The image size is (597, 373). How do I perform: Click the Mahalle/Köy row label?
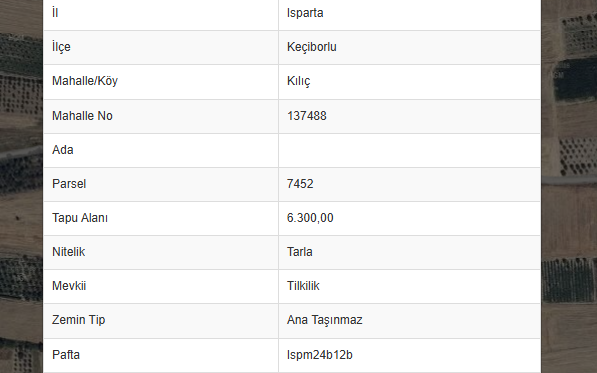click(x=85, y=81)
